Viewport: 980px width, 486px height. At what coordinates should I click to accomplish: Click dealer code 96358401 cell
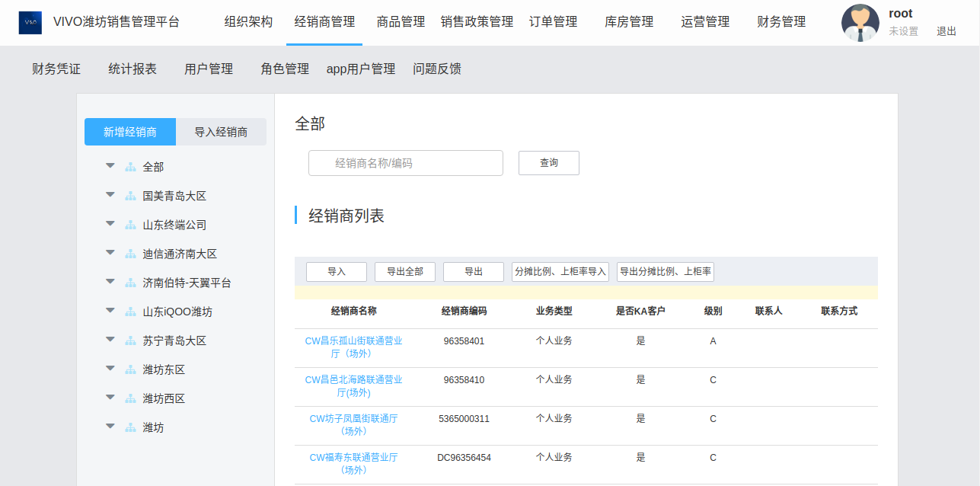click(x=464, y=341)
